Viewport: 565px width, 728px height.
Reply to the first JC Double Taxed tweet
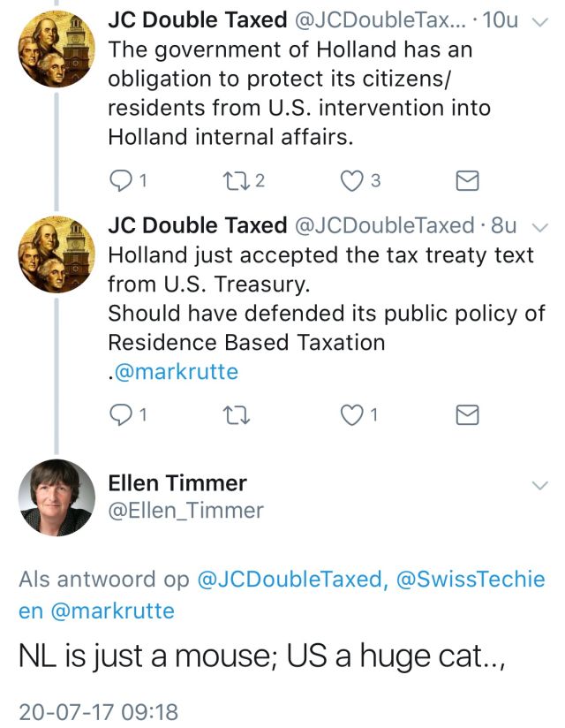tap(119, 181)
